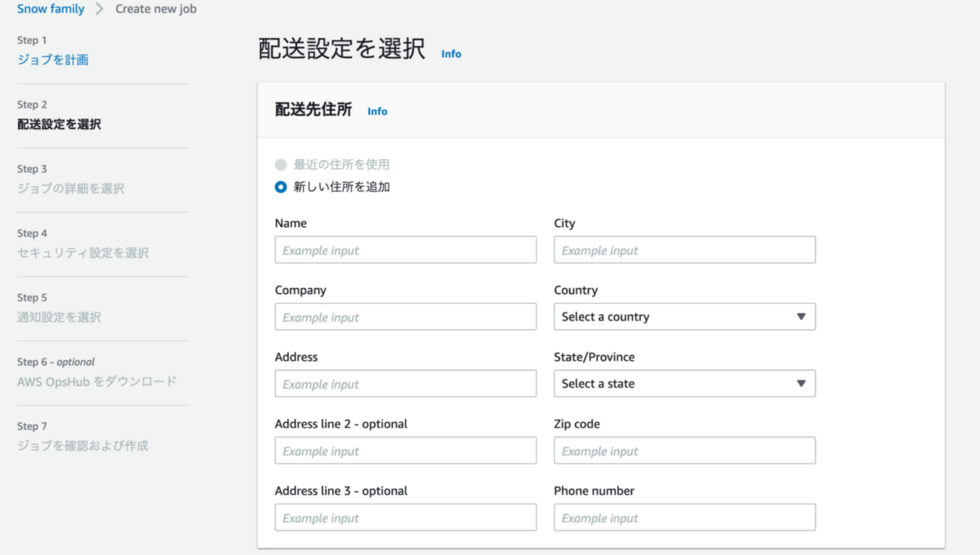
Task: Open Info link beside 配送先住所
Action: tap(377, 111)
